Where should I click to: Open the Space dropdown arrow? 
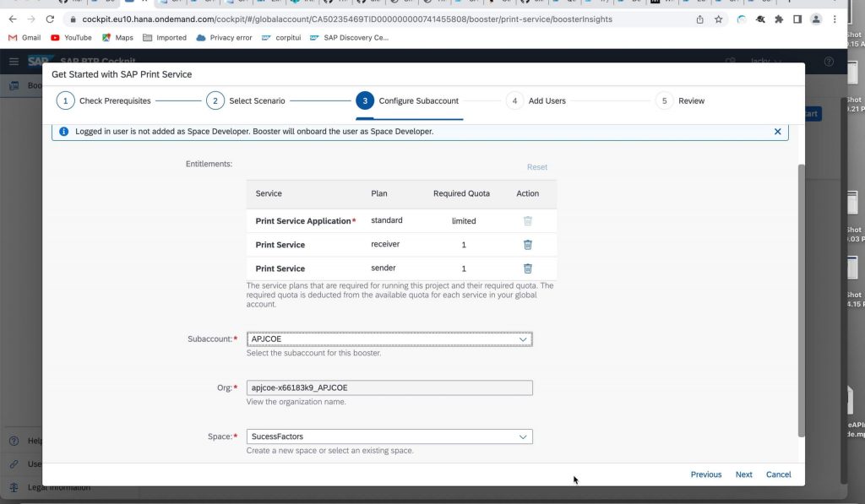pos(522,436)
